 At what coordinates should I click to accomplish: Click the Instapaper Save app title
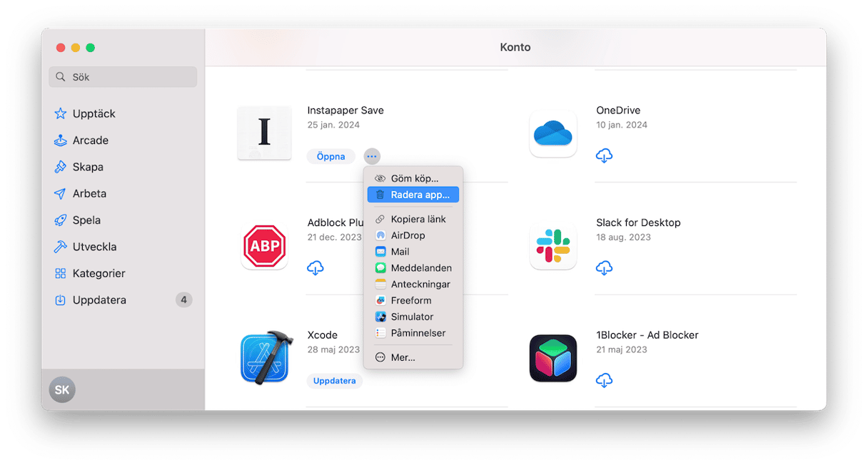pos(345,111)
